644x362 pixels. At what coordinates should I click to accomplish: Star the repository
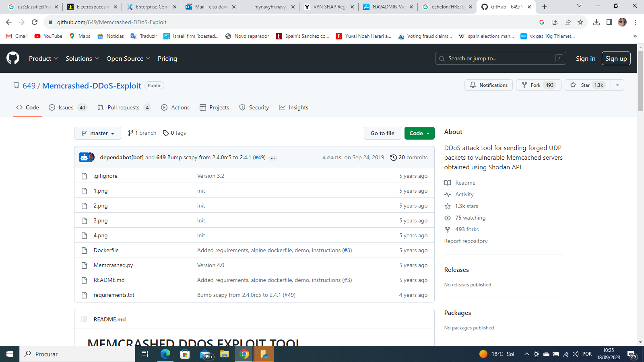point(588,85)
